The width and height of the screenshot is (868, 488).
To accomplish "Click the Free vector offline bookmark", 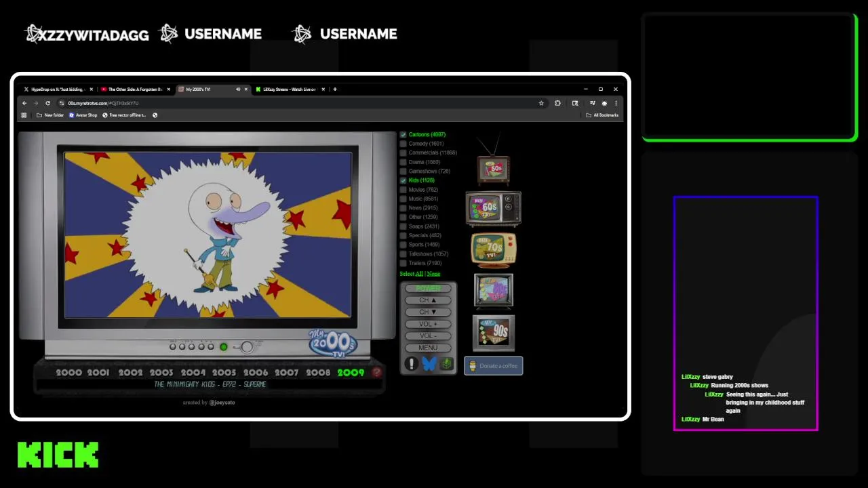I will coord(124,115).
